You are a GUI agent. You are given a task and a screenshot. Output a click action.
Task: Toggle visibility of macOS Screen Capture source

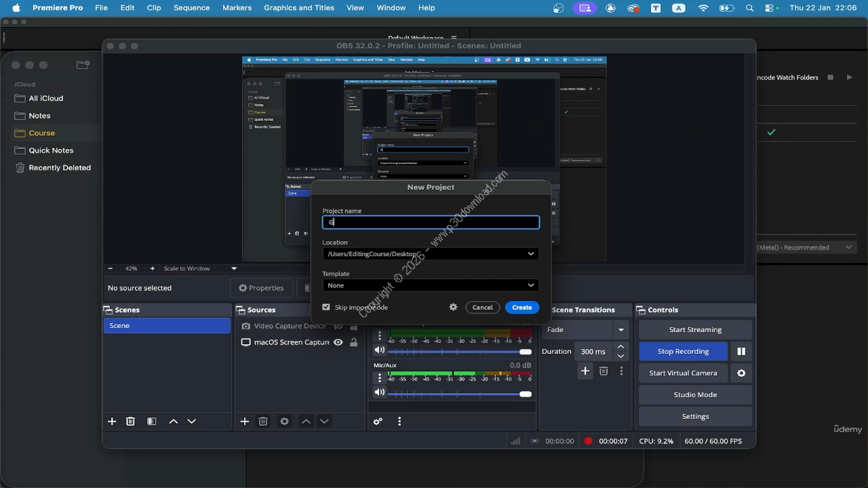tap(338, 342)
